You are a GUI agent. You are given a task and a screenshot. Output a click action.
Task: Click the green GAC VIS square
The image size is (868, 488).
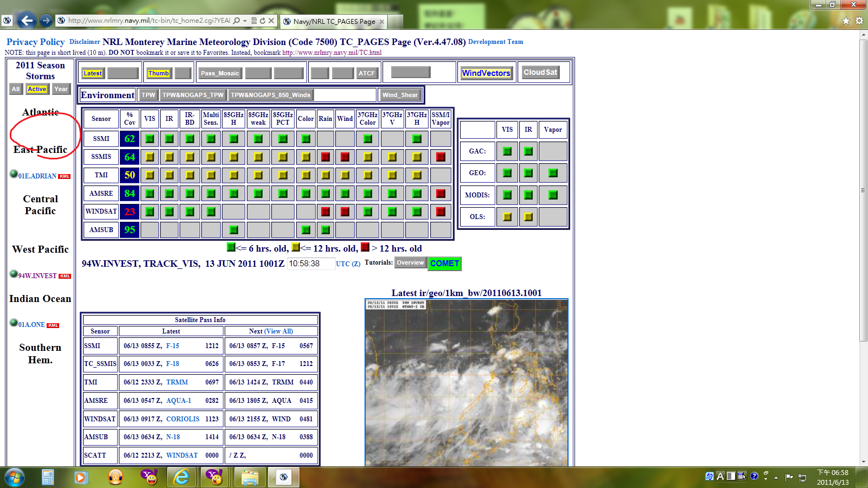point(507,151)
